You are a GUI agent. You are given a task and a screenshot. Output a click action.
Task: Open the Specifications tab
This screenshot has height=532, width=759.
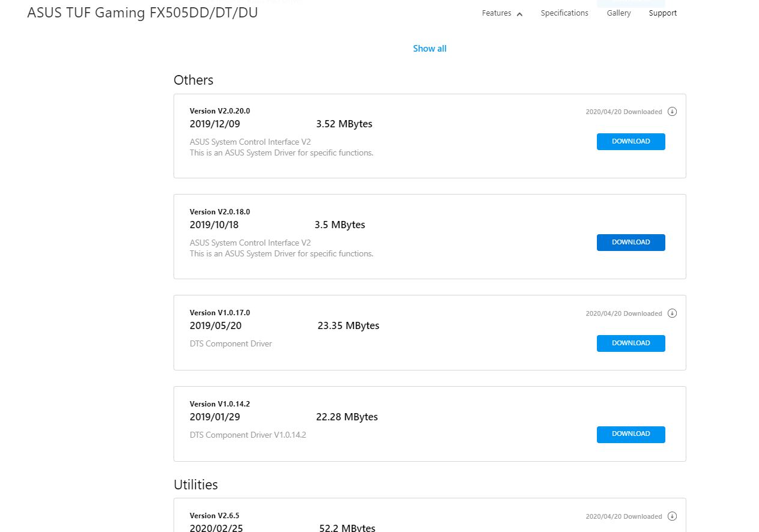[x=564, y=13]
